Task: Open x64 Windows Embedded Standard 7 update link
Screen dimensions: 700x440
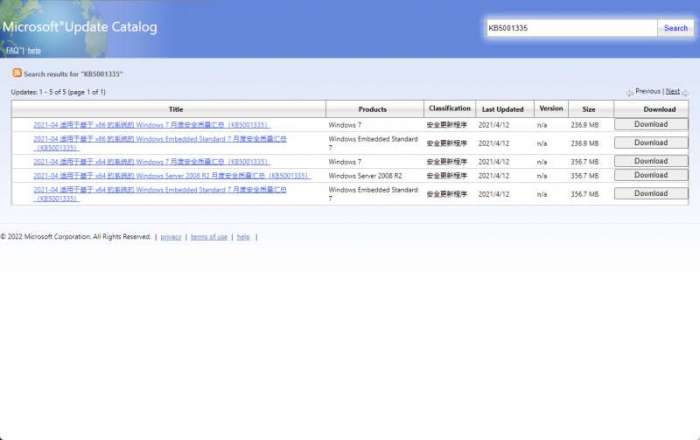Action: coord(160,194)
